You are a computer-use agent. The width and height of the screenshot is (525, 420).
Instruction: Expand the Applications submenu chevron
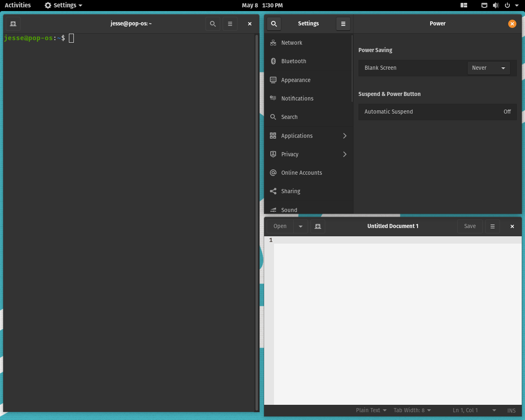tap(345, 136)
